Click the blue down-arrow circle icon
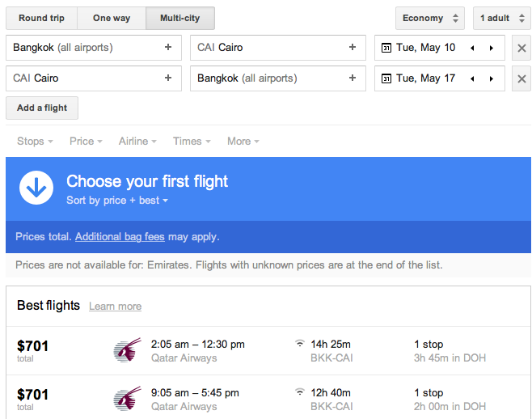This screenshot has height=419, width=532. click(36, 188)
